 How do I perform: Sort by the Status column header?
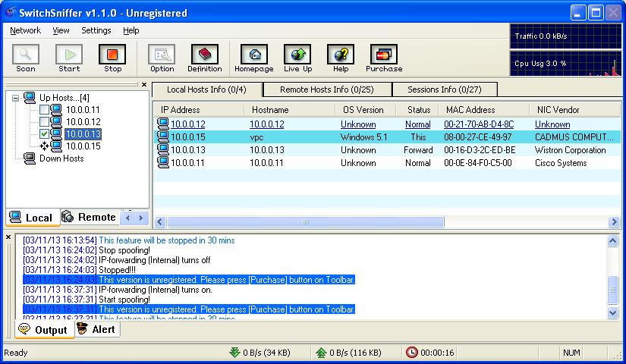click(x=417, y=110)
